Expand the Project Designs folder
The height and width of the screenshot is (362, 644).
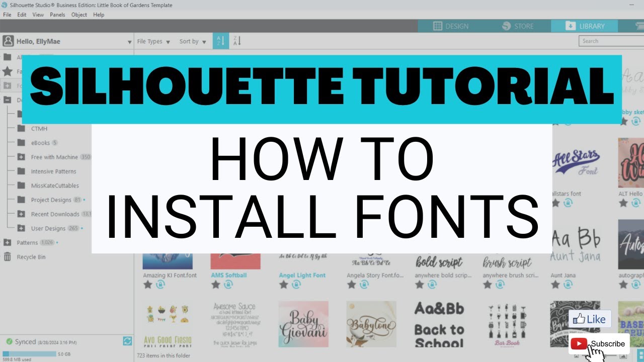pos(21,200)
